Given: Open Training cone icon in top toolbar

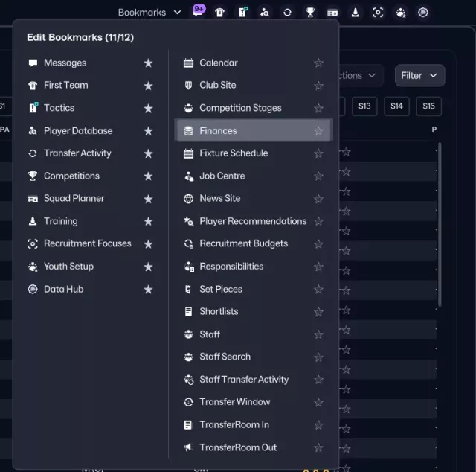Looking at the screenshot, I should (356, 13).
